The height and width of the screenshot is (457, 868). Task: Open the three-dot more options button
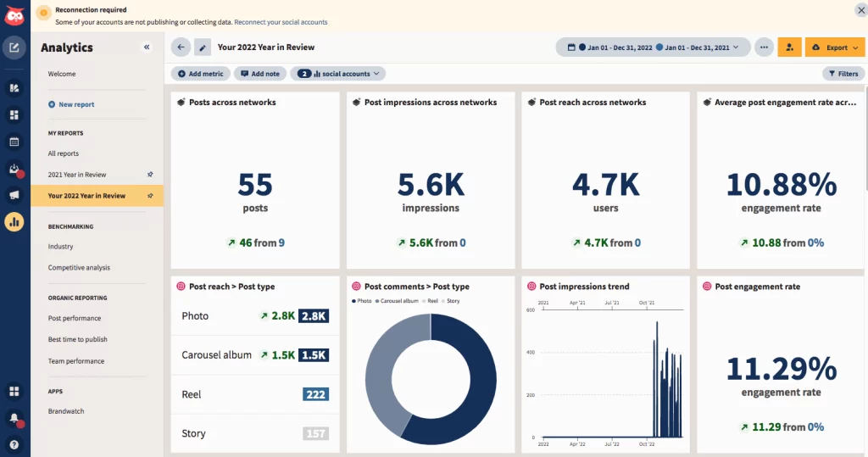coord(764,47)
